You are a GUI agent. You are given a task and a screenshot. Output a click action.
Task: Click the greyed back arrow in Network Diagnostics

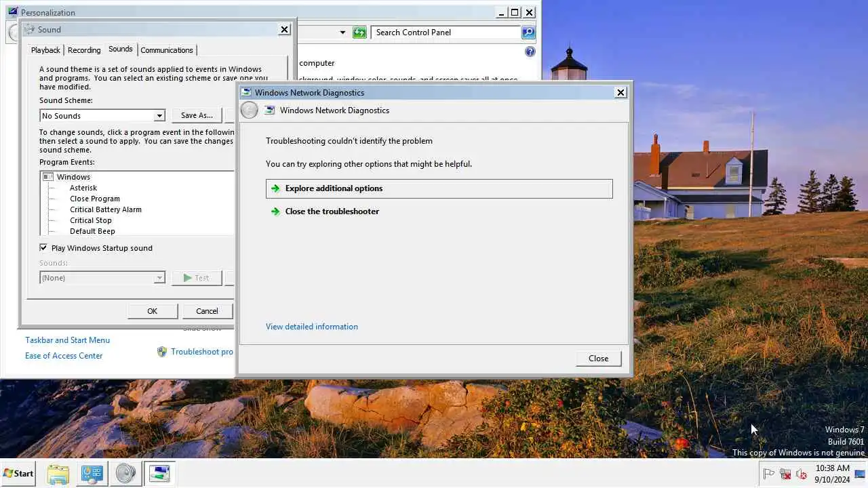(250, 110)
